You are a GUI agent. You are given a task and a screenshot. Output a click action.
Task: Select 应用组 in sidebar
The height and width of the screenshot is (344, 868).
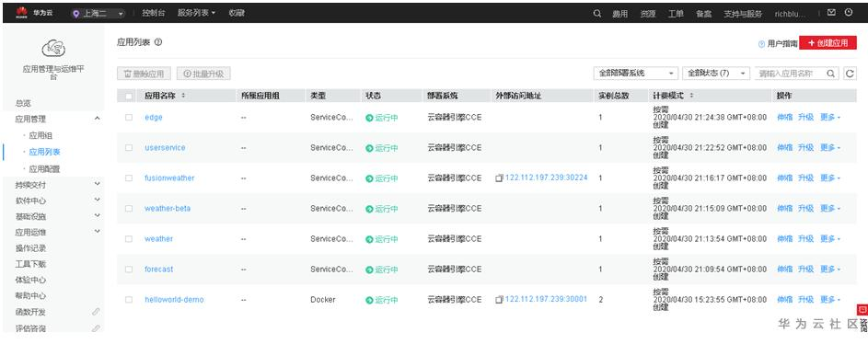pyautogui.click(x=41, y=135)
